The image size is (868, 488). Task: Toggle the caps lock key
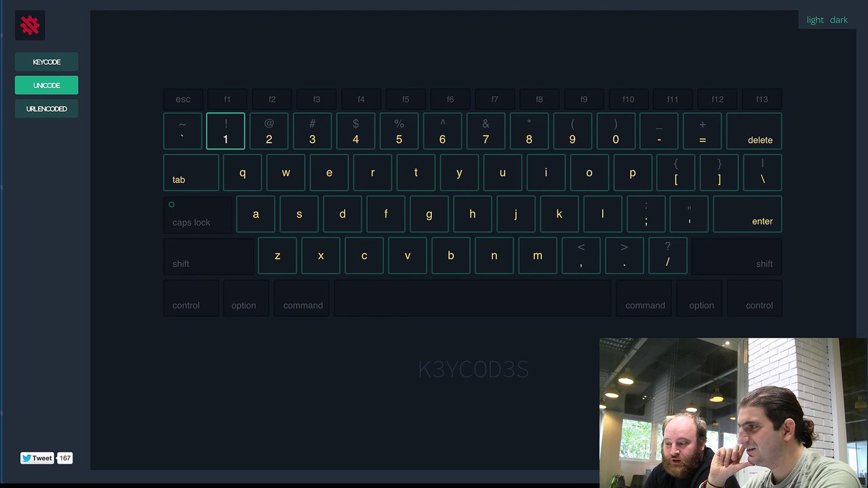click(x=198, y=214)
